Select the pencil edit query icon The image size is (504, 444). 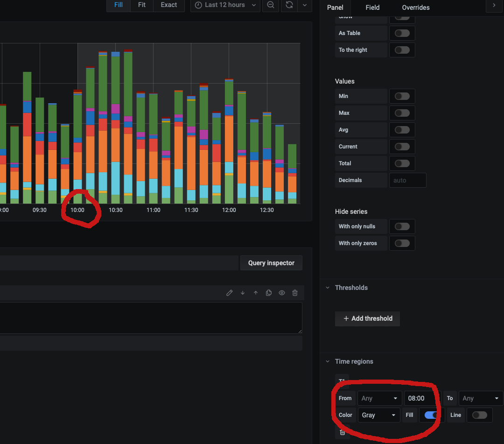click(x=230, y=292)
